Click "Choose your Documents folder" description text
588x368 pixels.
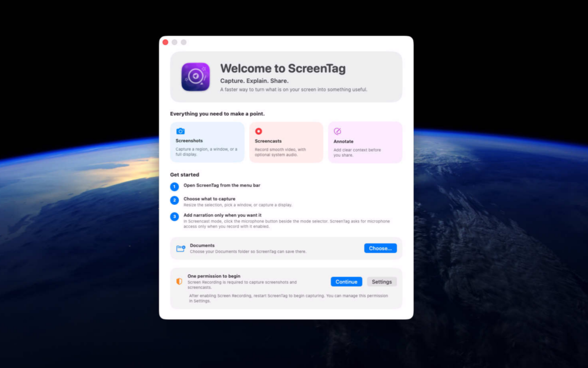coord(248,252)
